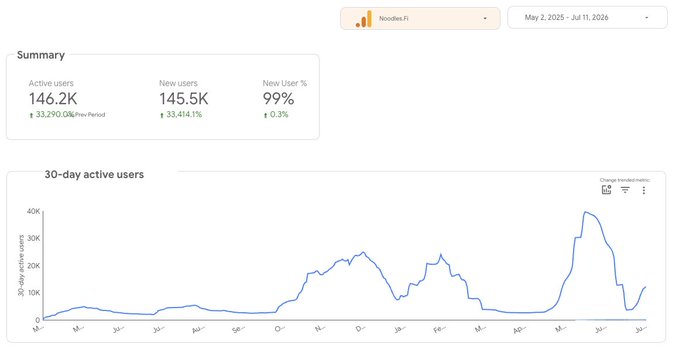This screenshot has width=679, height=362.
Task: Click the chart drill/explore icon
Action: click(606, 190)
